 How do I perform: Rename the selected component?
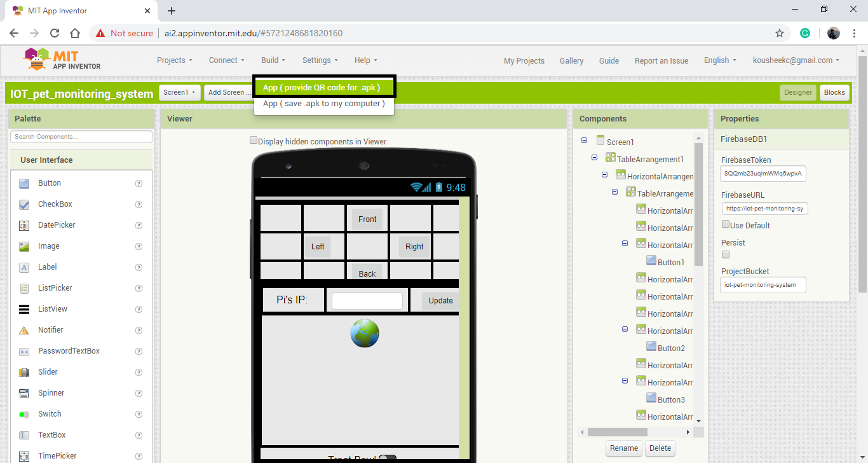point(623,448)
